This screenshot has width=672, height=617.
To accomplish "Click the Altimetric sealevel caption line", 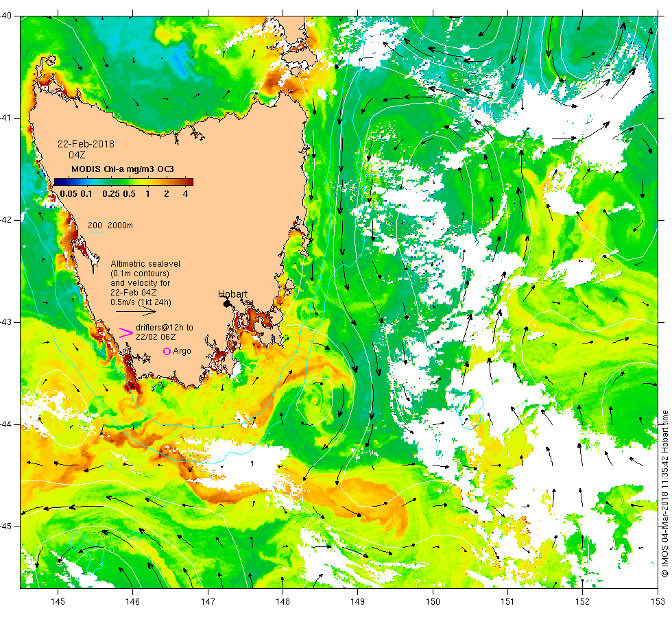I will coord(145,264).
